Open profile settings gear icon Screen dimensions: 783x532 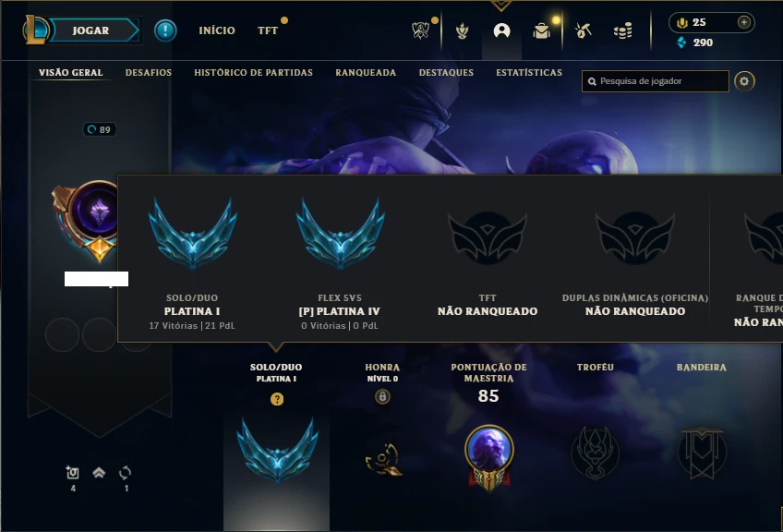[744, 81]
